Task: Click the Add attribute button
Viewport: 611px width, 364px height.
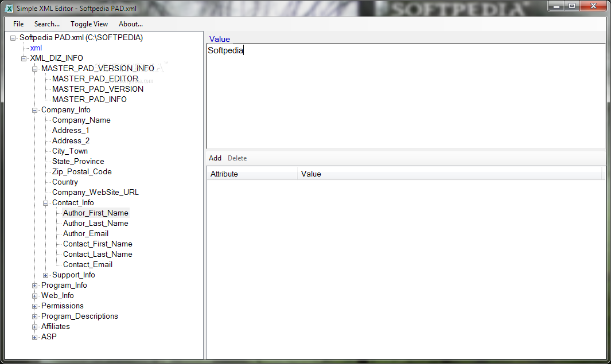Action: [215, 158]
